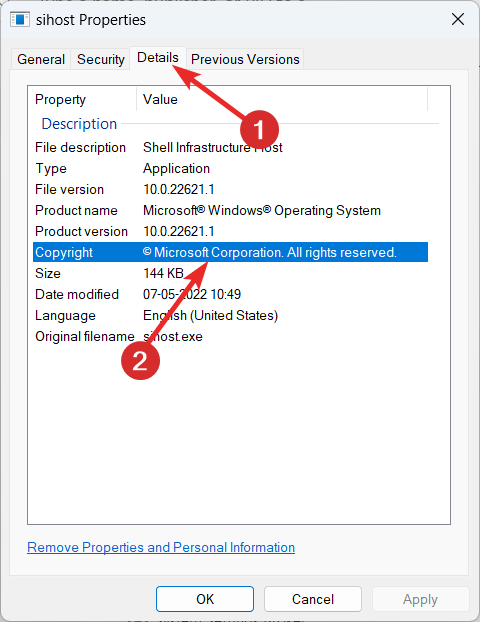Image resolution: width=480 pixels, height=622 pixels.
Task: Close the sihost Properties dialog
Action: click(x=458, y=19)
